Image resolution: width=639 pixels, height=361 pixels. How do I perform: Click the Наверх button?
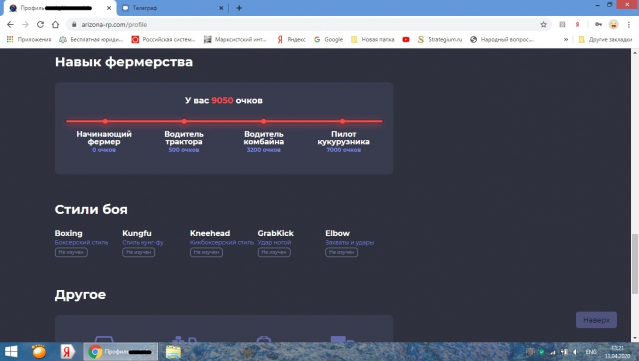pos(596,320)
